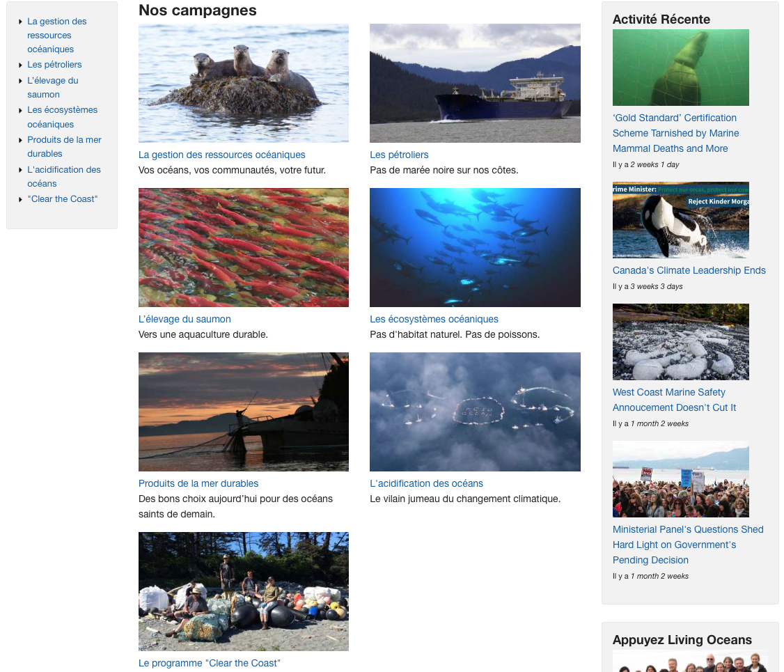Screen dimensions: 784x672
Task: Expand arrow beside "Clear the Coast" menu item
Action: 20,199
